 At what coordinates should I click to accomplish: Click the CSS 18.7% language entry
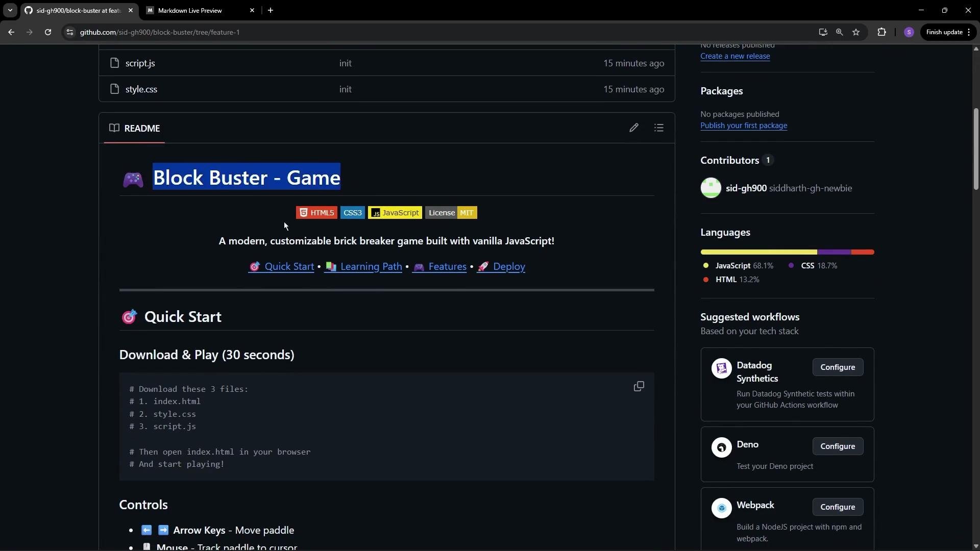(813, 266)
